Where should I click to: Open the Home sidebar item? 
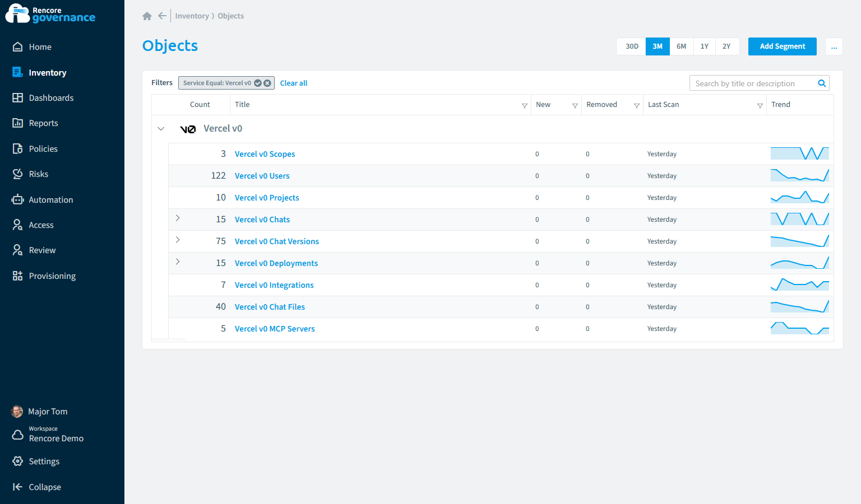coord(40,47)
